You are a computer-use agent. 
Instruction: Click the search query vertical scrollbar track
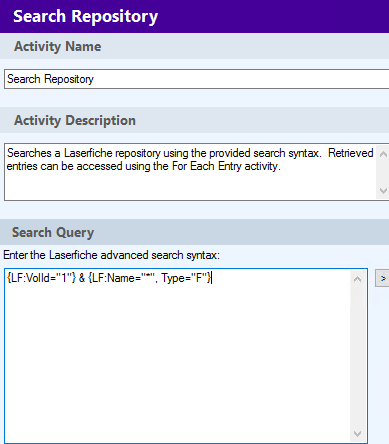[x=357, y=356]
